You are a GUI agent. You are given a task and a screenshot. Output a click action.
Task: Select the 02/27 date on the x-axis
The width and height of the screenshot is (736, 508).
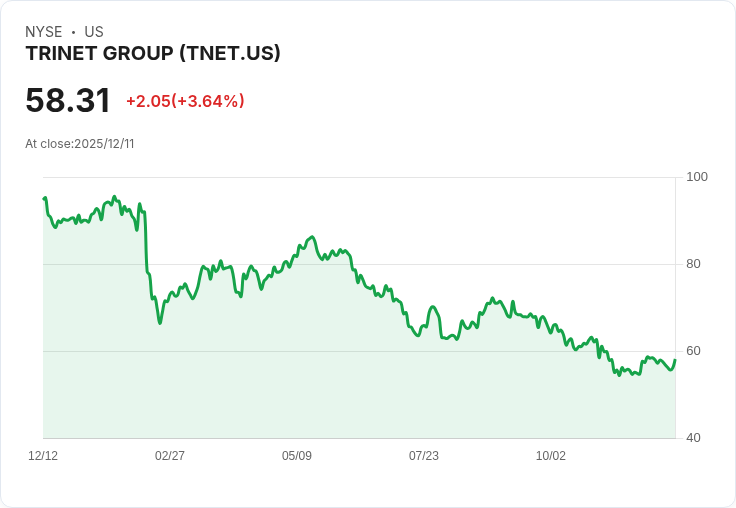click(x=170, y=456)
